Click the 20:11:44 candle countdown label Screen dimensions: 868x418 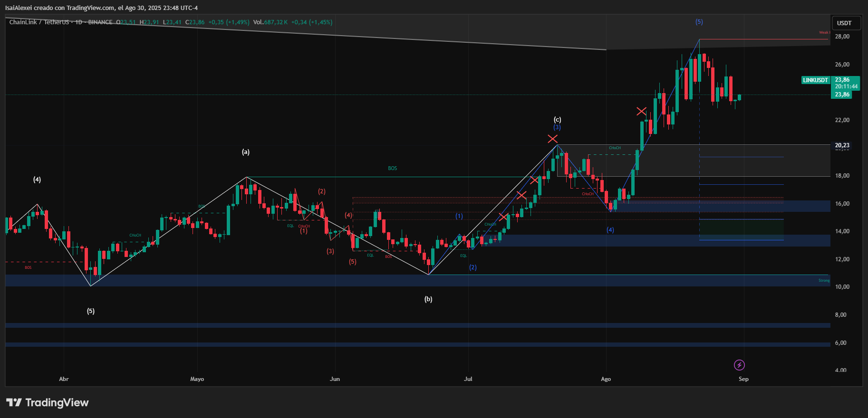point(846,87)
